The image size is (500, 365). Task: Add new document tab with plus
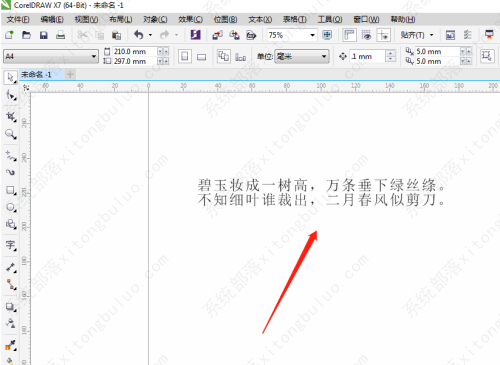(70, 74)
